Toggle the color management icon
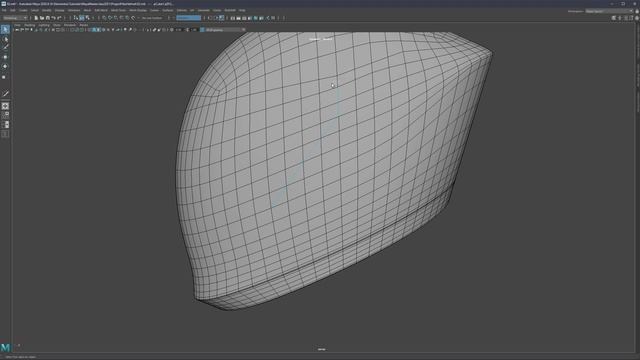Screen dimensions: 640x360 pyautogui.click(x=202, y=30)
